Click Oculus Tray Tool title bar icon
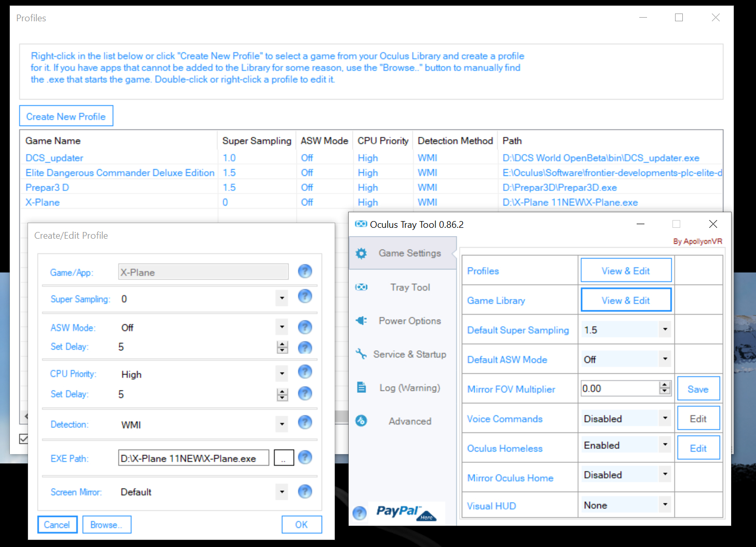 pyautogui.click(x=361, y=224)
